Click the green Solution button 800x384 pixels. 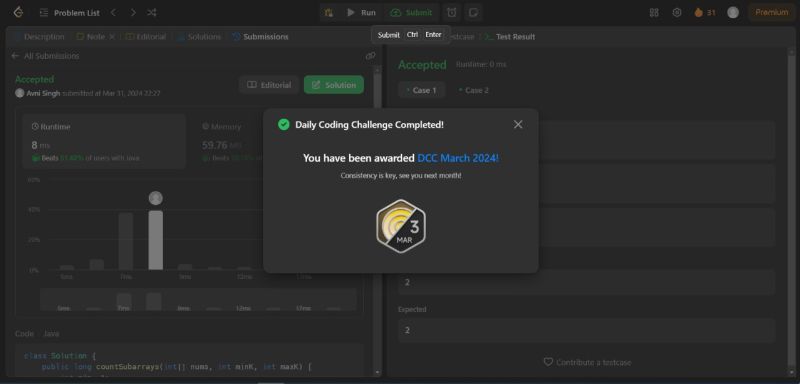click(334, 85)
